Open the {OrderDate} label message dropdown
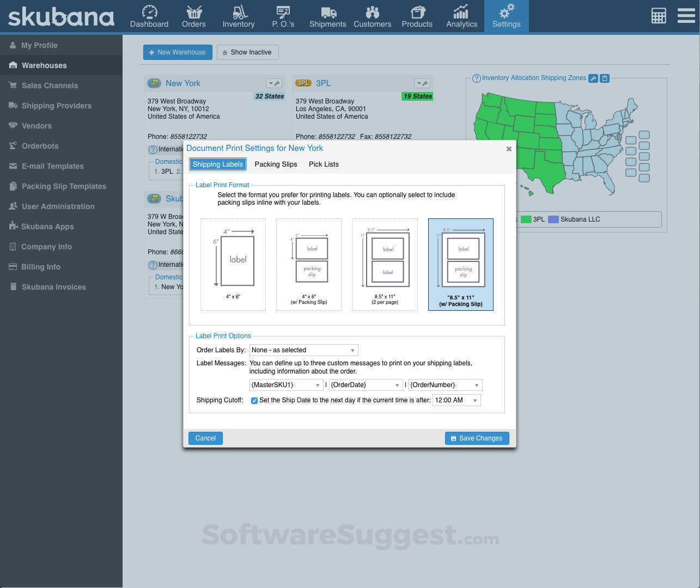700x588 pixels. coord(366,385)
